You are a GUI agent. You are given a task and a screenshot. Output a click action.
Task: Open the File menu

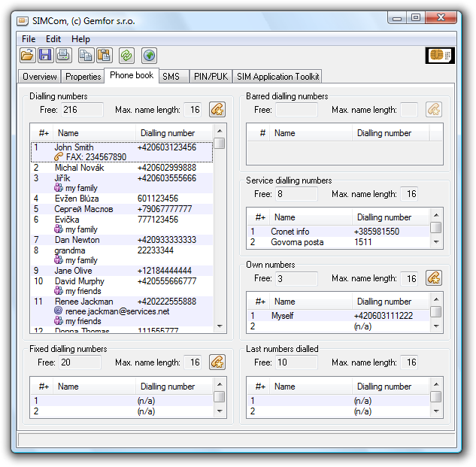(x=29, y=39)
